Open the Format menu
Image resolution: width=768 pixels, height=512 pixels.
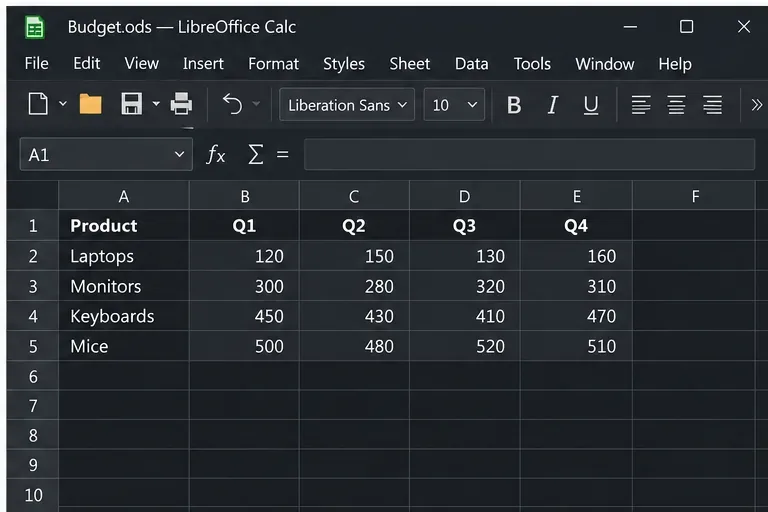[273, 64]
